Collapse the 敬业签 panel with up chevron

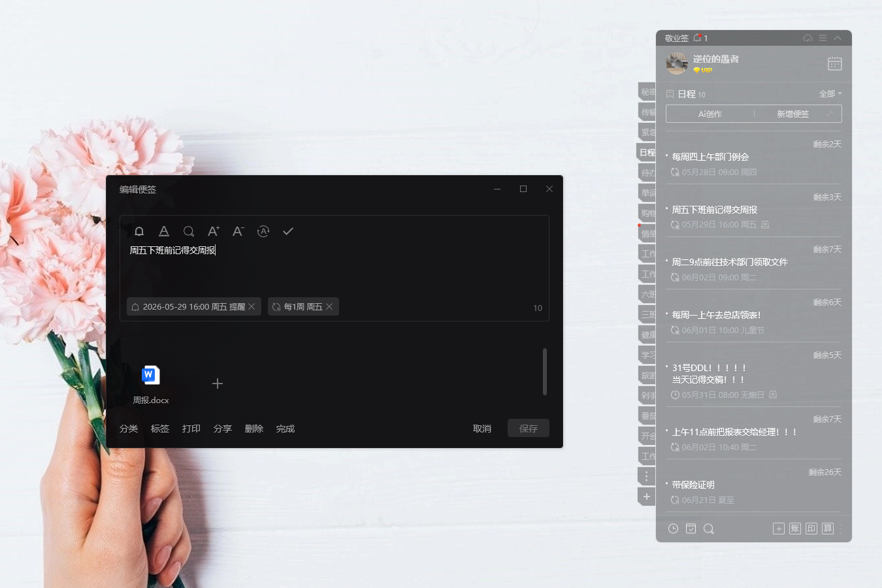[x=838, y=38]
